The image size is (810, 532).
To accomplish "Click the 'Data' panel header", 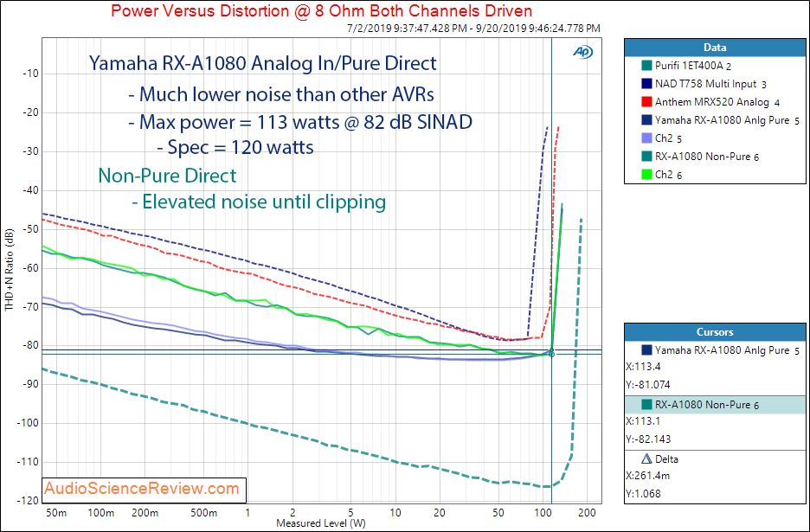I will click(715, 48).
